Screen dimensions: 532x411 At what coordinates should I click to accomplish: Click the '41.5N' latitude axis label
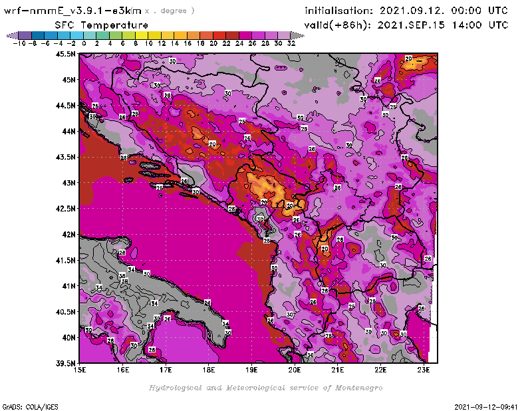65,260
